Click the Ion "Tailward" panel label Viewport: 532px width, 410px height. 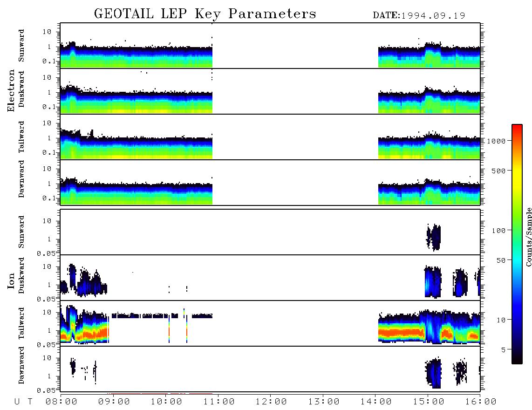tap(21, 323)
